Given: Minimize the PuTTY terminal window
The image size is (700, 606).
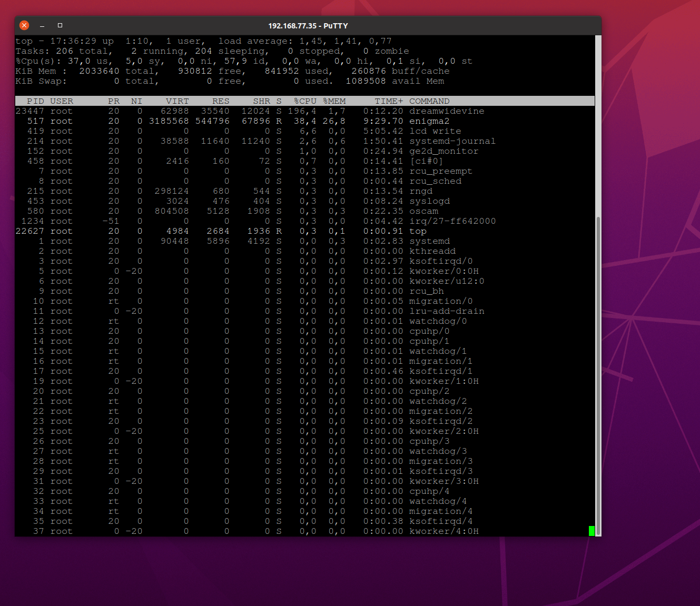Looking at the screenshot, I should [x=42, y=25].
